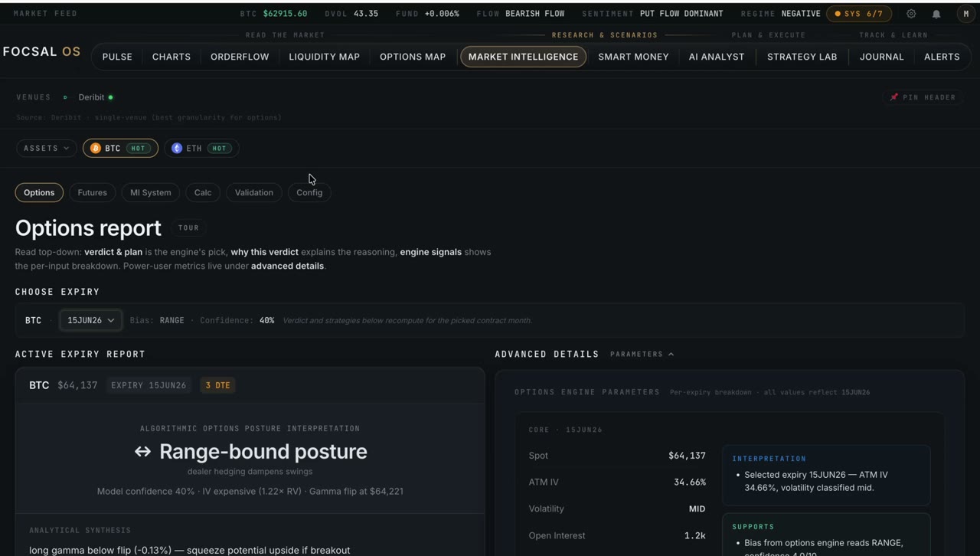Click the Spot $64,137 value
The height and width of the screenshot is (556, 980).
coord(687,455)
